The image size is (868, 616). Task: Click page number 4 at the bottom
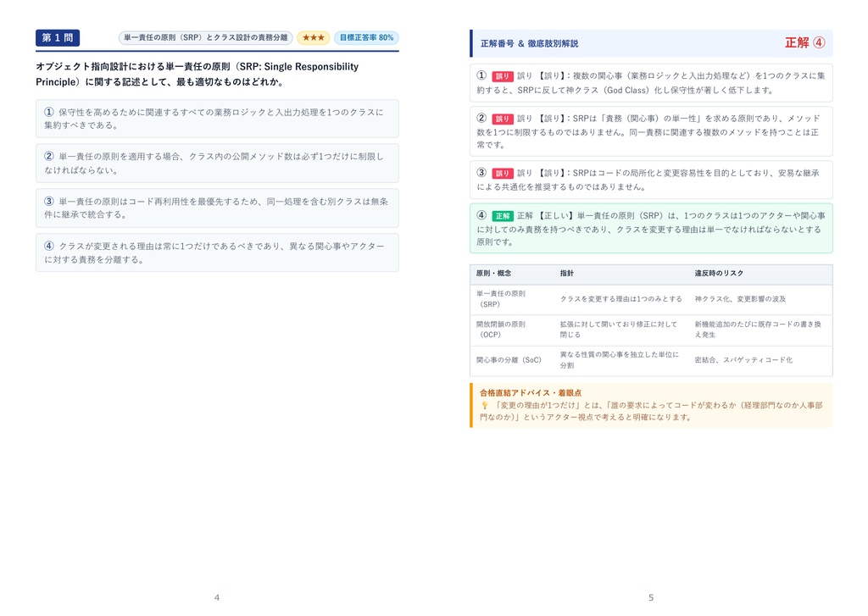tap(217, 597)
